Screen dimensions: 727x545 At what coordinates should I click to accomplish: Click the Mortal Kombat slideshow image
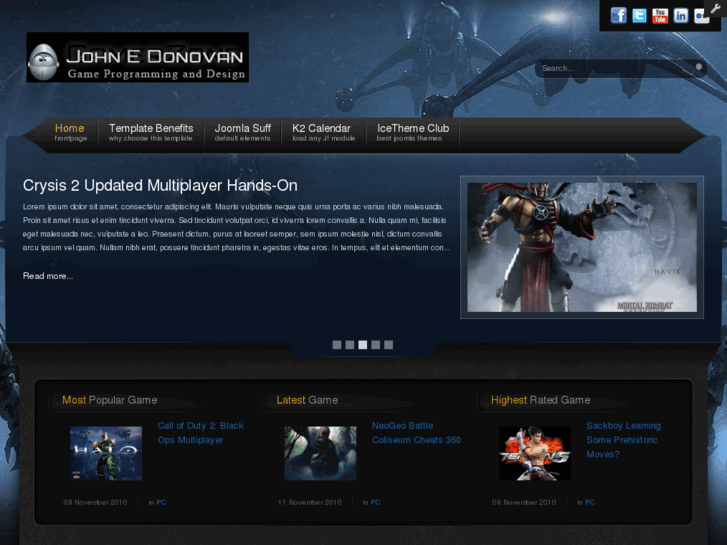click(582, 247)
